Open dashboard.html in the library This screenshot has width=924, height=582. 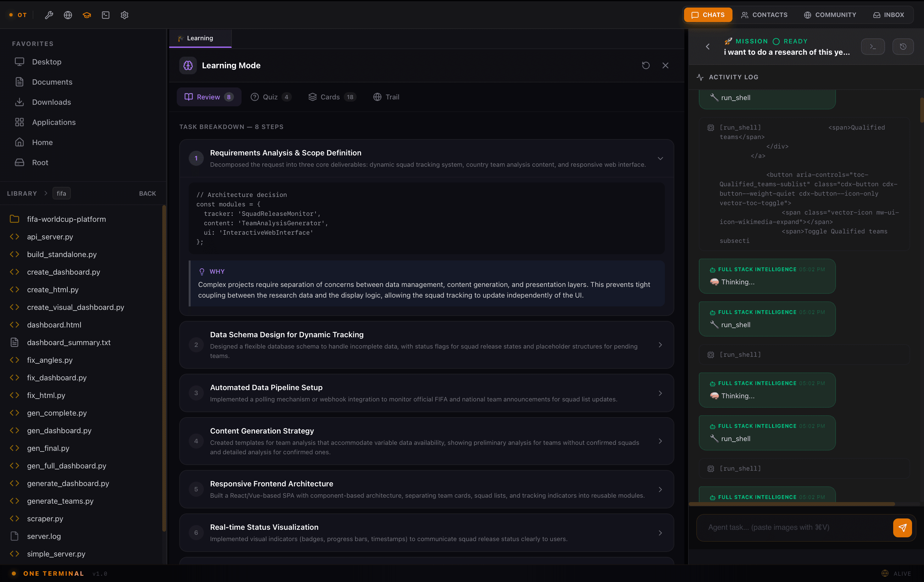(54, 325)
